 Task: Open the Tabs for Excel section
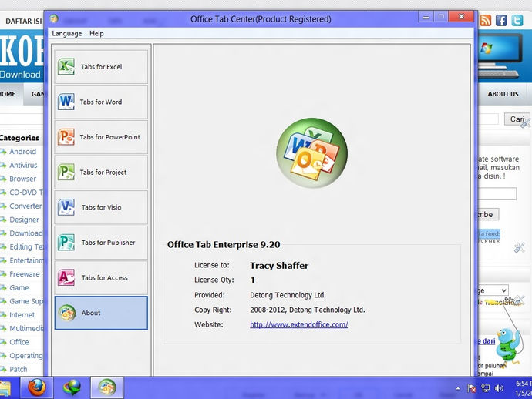point(101,67)
